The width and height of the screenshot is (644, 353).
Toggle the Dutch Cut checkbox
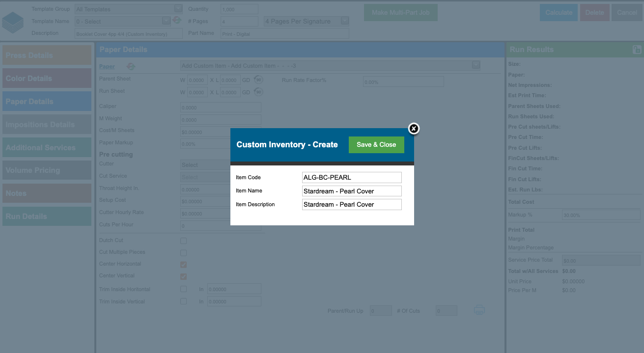183,241
